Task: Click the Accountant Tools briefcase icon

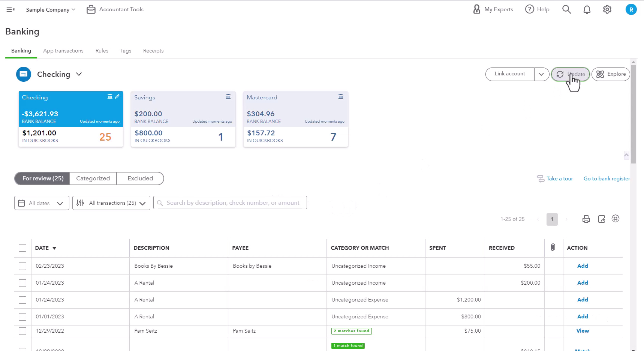Action: point(91,9)
